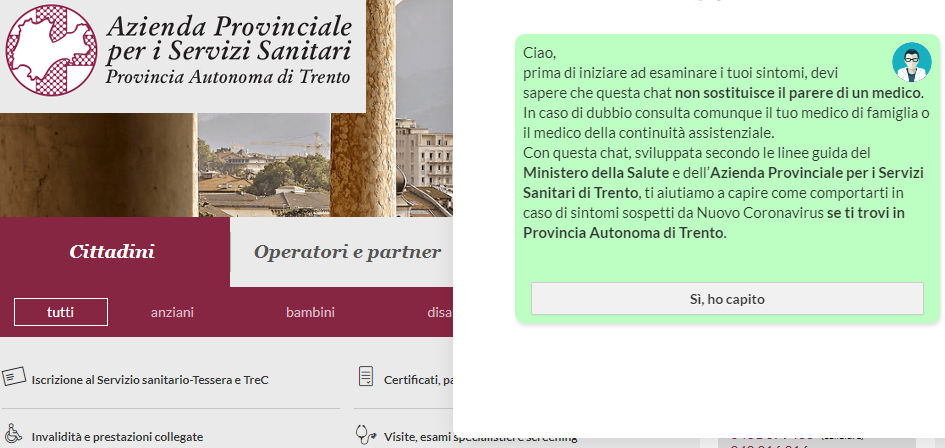Select the partially visible 'disa' filter
The image size is (945, 448).
[x=439, y=312]
